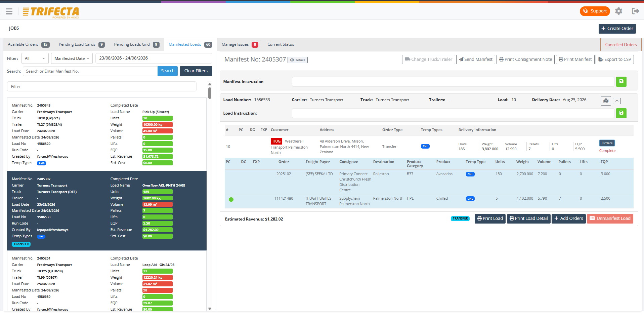
Task: Select manifest card 2405343
Action: coord(107,134)
